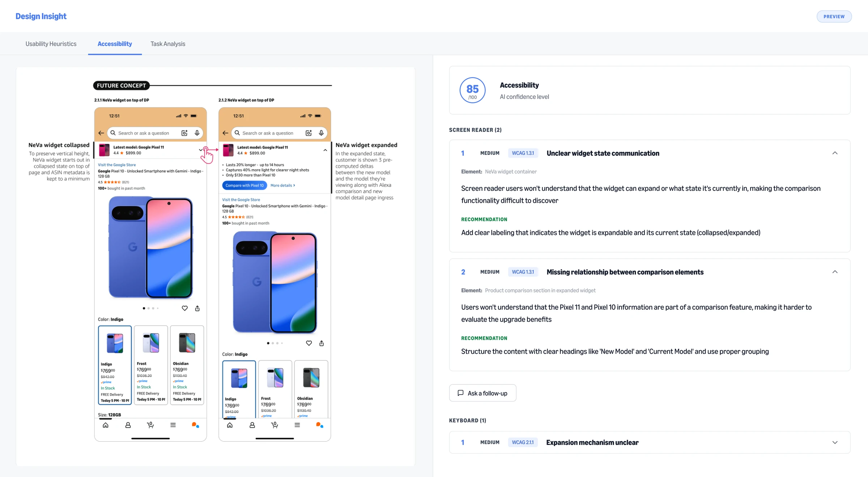
Task: Expand the Expansion mechanism unclear issue
Action: pos(835,443)
